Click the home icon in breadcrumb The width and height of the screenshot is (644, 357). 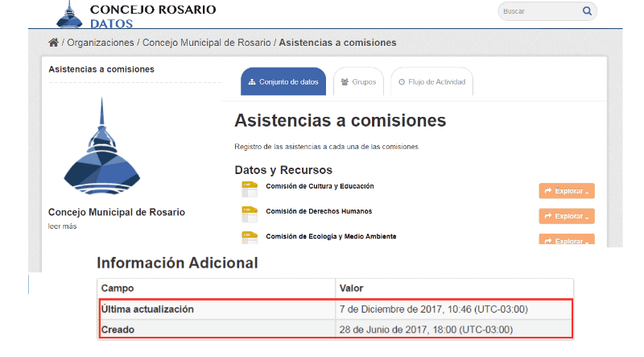(x=53, y=43)
